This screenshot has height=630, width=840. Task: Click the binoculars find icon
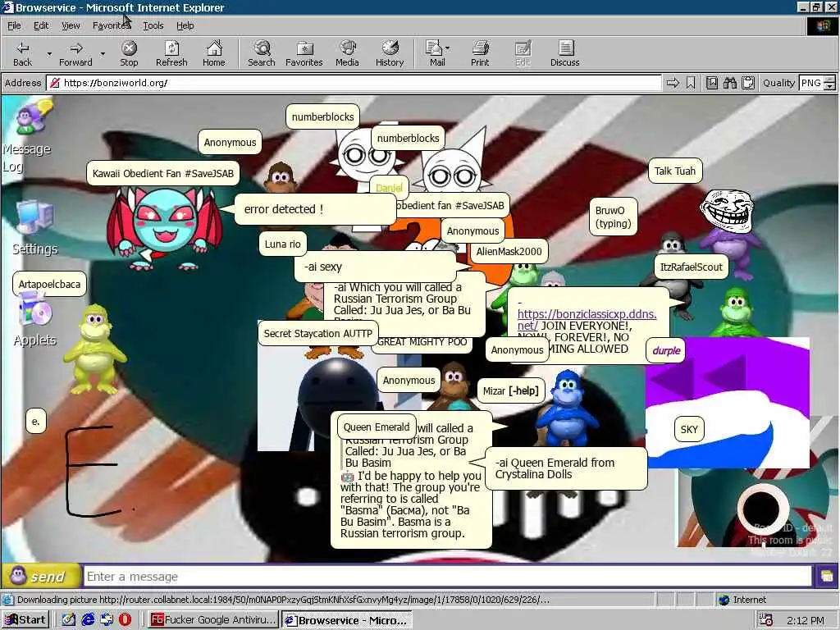729,83
